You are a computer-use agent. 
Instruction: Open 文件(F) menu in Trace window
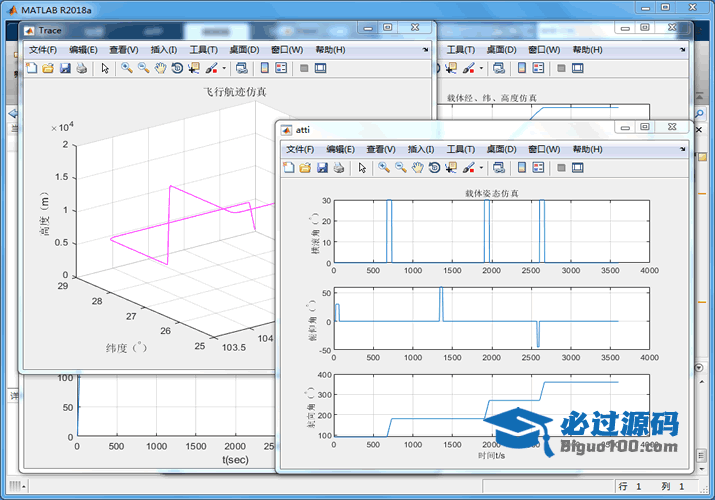coord(45,49)
